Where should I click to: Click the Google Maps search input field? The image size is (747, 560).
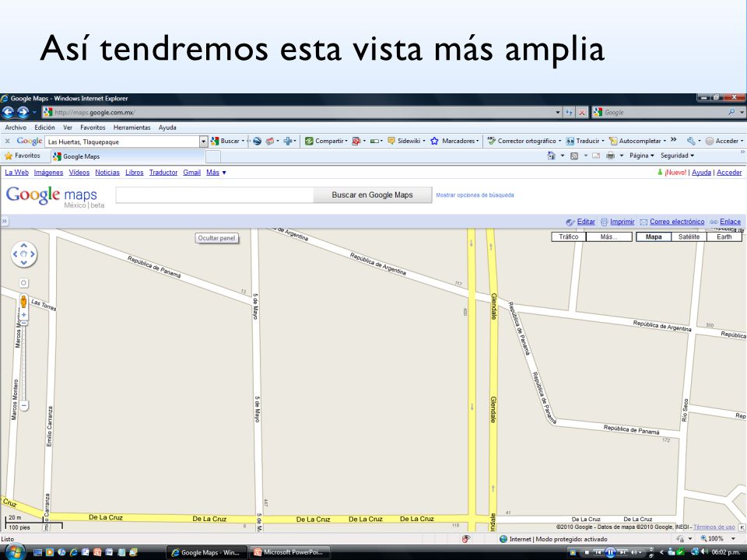pyautogui.click(x=215, y=194)
